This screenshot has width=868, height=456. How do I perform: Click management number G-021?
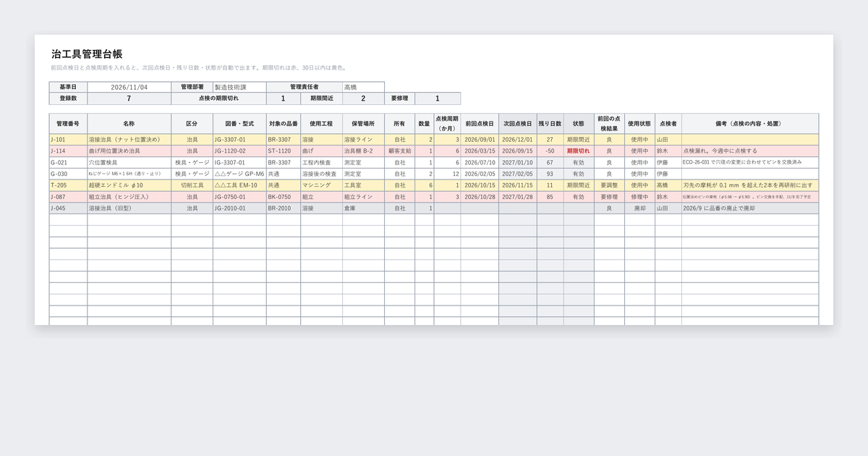68,163
